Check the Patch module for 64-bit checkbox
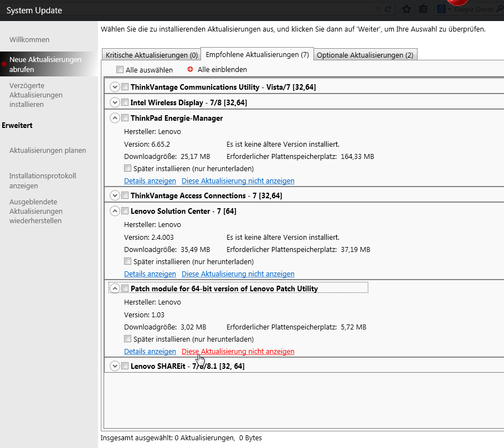Image resolution: width=504 pixels, height=448 pixels. (125, 289)
